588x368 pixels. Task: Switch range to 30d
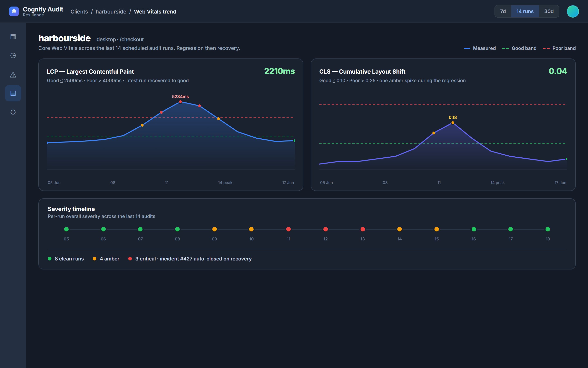(549, 11)
